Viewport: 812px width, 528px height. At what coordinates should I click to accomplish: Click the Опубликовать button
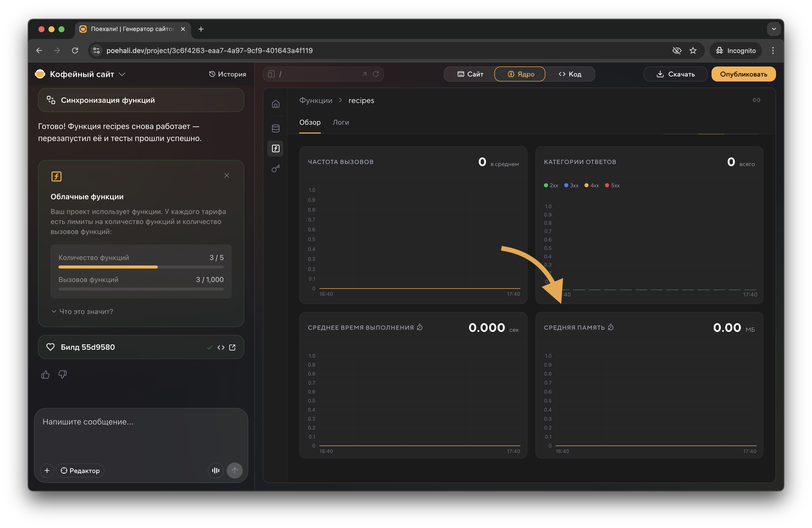(743, 74)
